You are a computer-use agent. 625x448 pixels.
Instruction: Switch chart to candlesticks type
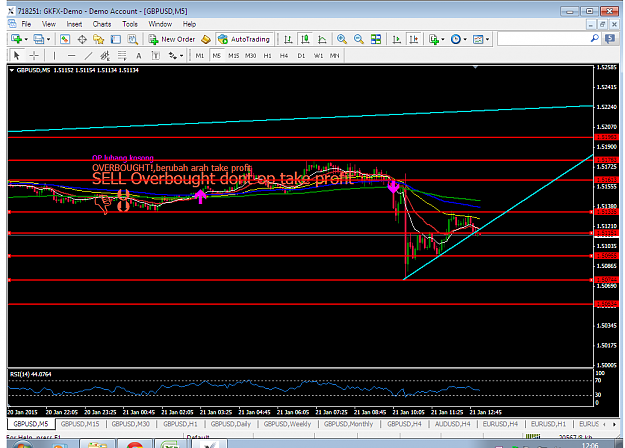305,39
